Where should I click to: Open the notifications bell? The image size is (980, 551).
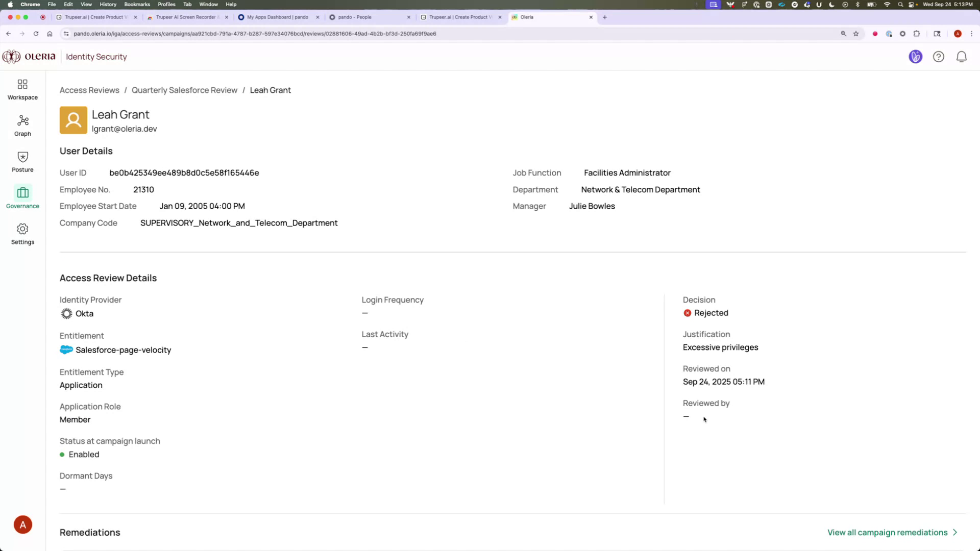click(x=962, y=57)
